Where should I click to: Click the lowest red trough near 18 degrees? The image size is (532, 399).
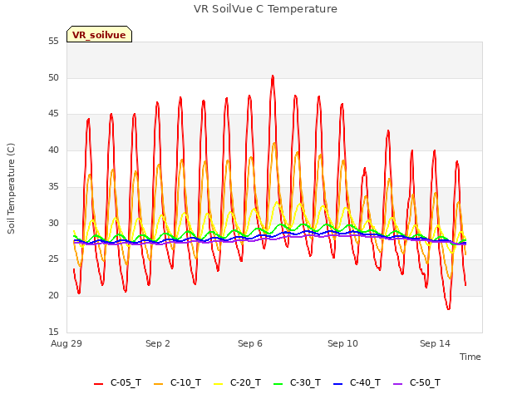[448, 308]
